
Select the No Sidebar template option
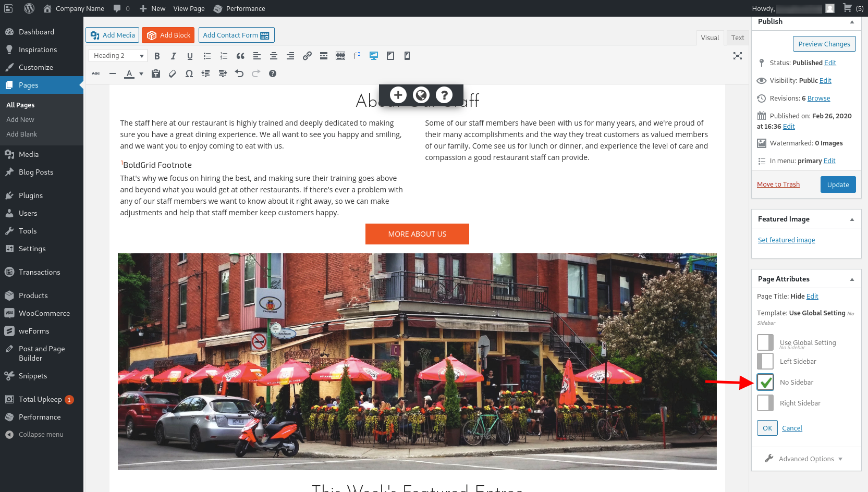point(765,382)
